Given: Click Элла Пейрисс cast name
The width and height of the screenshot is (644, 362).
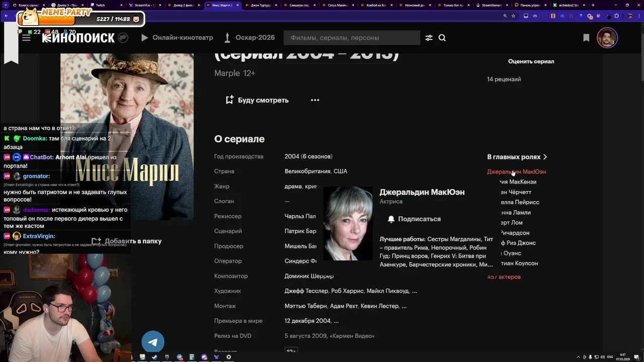Looking at the screenshot, I should tap(519, 202).
